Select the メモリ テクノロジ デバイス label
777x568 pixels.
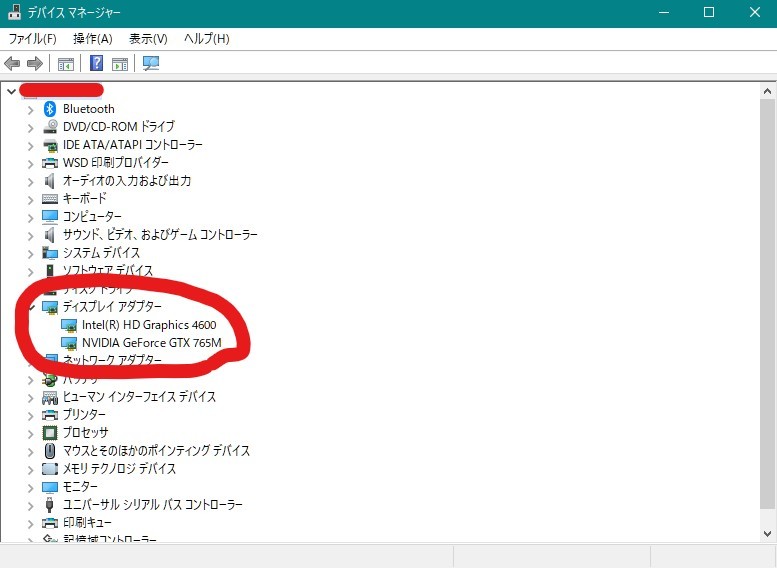coord(119,468)
